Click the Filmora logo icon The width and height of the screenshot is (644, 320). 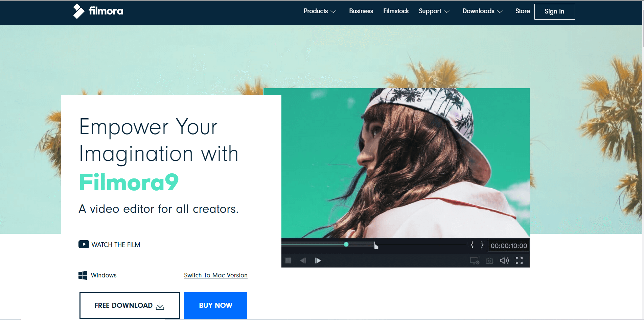point(78,11)
